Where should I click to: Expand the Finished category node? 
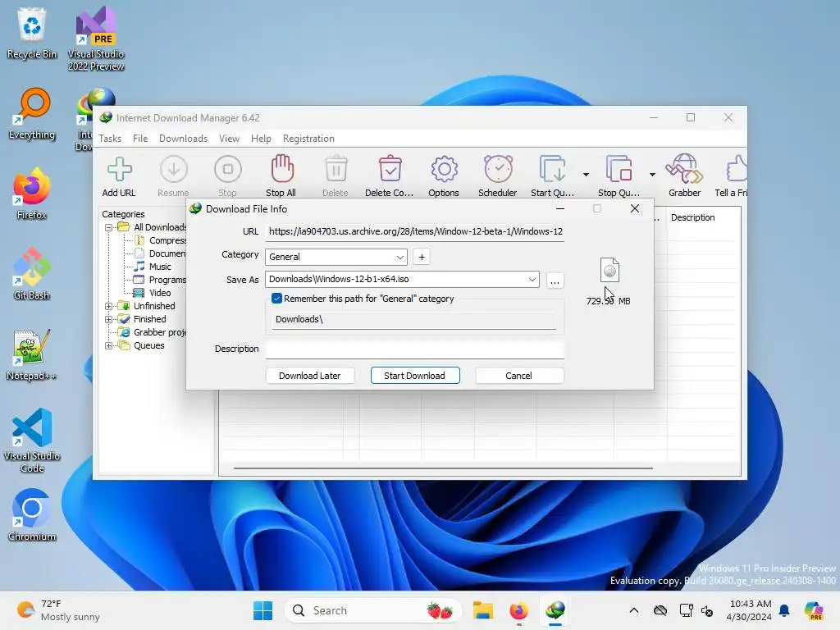tap(109, 319)
